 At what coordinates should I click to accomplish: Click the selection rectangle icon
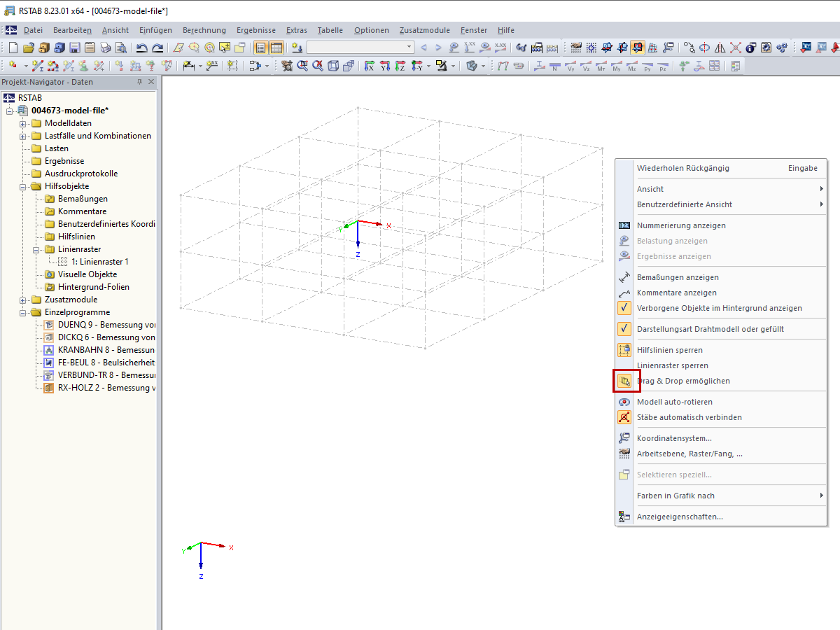point(232,66)
